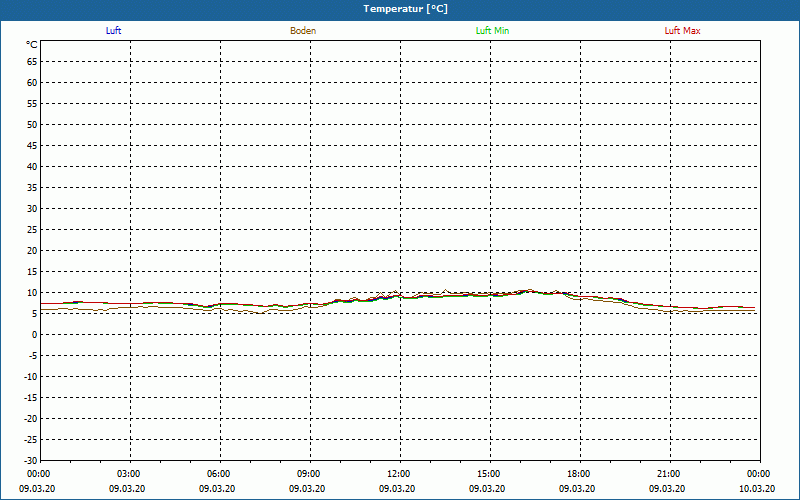This screenshot has width=800, height=500.
Task: Click the Luft Max legend label
Action: click(x=682, y=31)
